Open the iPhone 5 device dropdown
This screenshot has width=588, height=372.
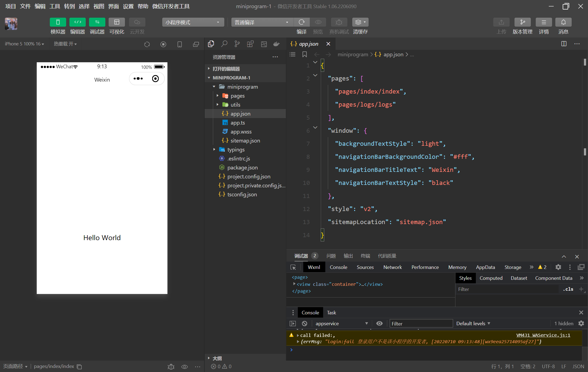(x=24, y=44)
